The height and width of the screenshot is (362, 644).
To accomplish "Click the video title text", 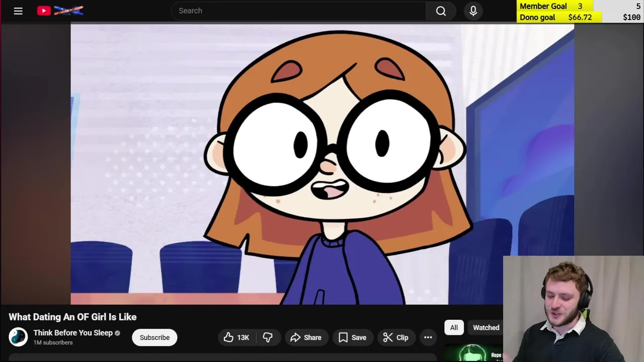I will pos(72,317).
